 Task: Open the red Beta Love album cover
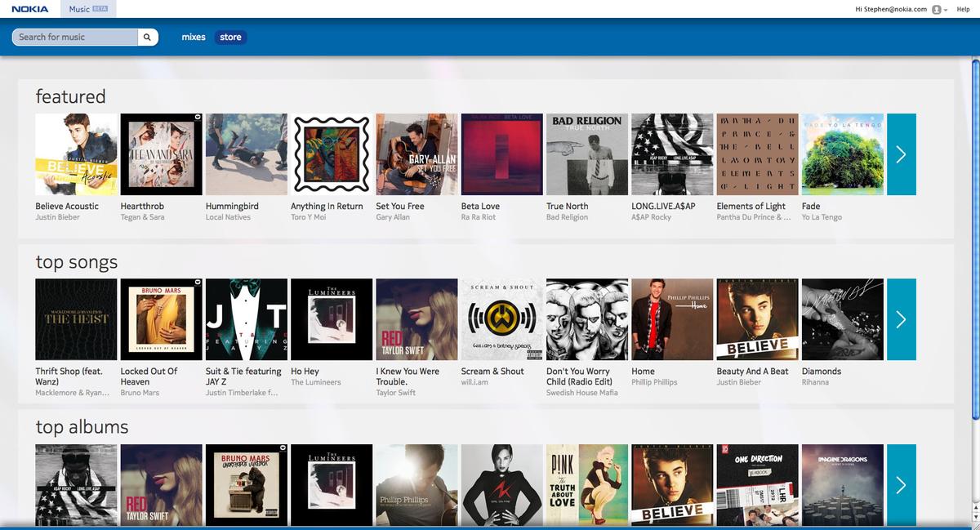point(502,154)
